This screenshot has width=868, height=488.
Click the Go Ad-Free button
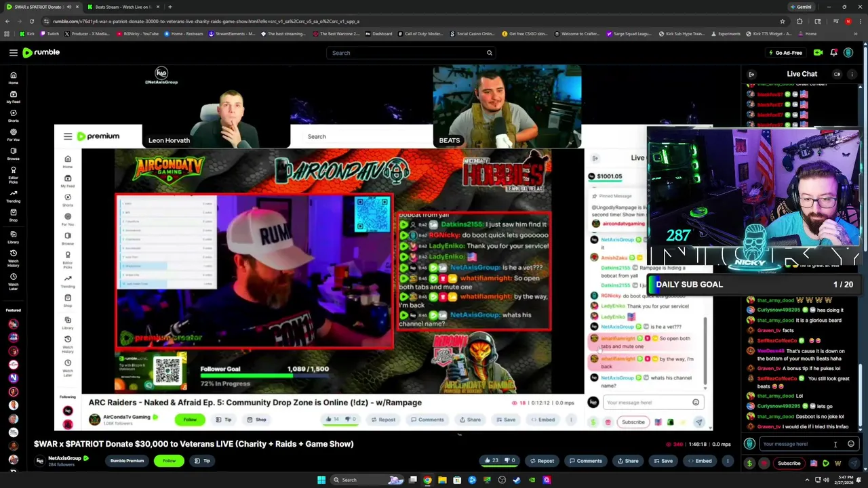tap(785, 53)
